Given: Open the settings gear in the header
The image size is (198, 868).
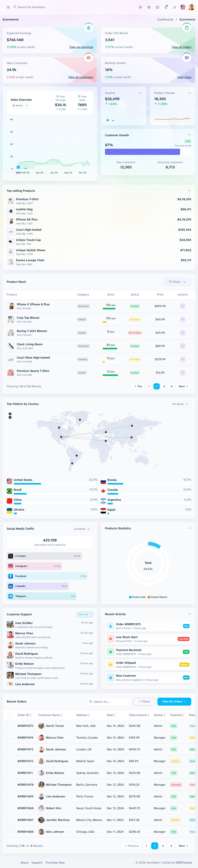Looking at the screenshot, I should pyautogui.click(x=140, y=7).
